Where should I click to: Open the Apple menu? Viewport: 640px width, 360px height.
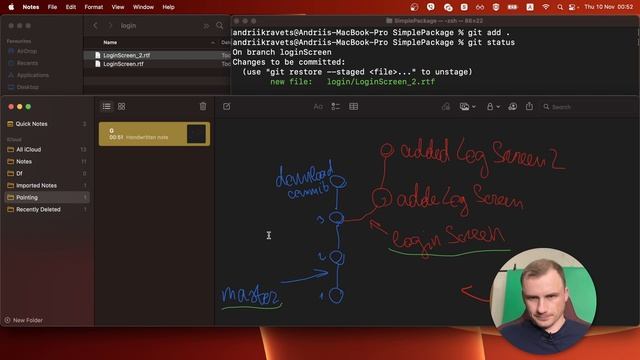pos(11,7)
